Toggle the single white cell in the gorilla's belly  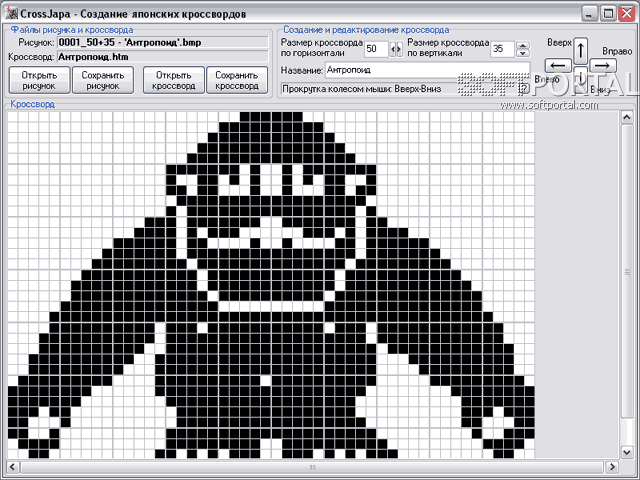click(x=266, y=380)
